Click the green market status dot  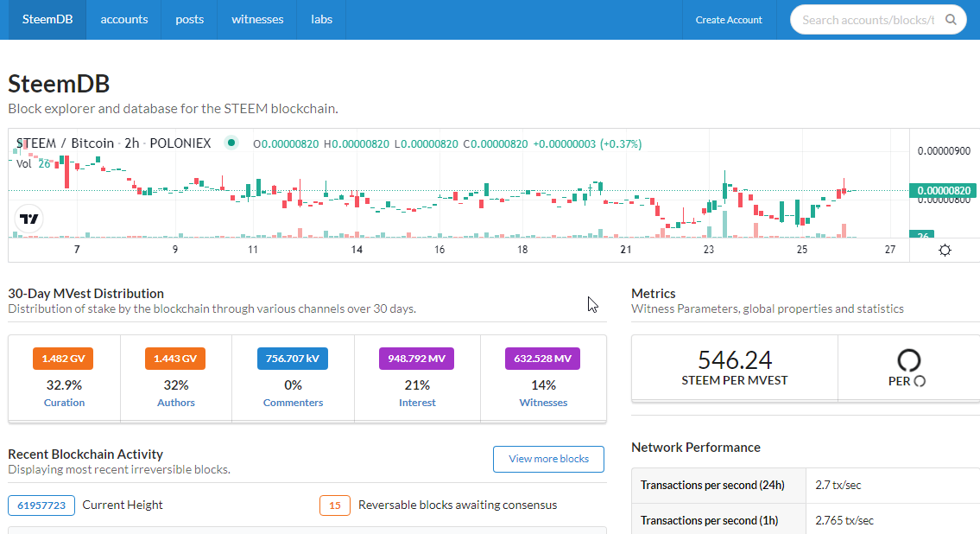pos(231,143)
